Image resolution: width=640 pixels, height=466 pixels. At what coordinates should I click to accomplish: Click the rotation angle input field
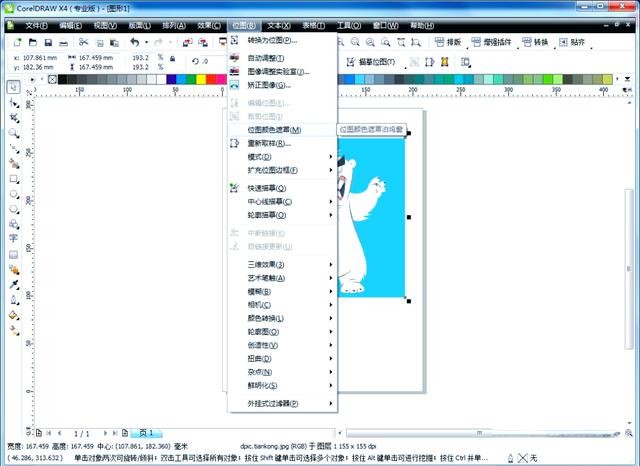pyautogui.click(x=211, y=61)
